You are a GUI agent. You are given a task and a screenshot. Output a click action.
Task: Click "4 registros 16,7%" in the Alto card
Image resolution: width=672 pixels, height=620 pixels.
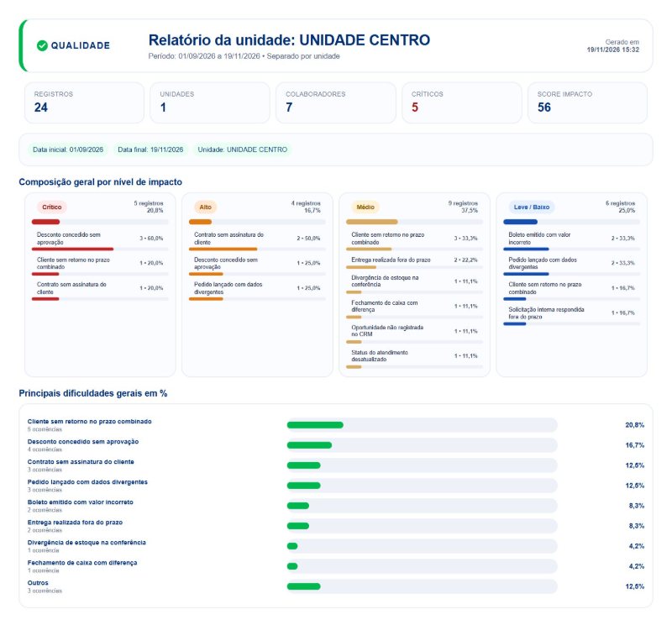306,207
